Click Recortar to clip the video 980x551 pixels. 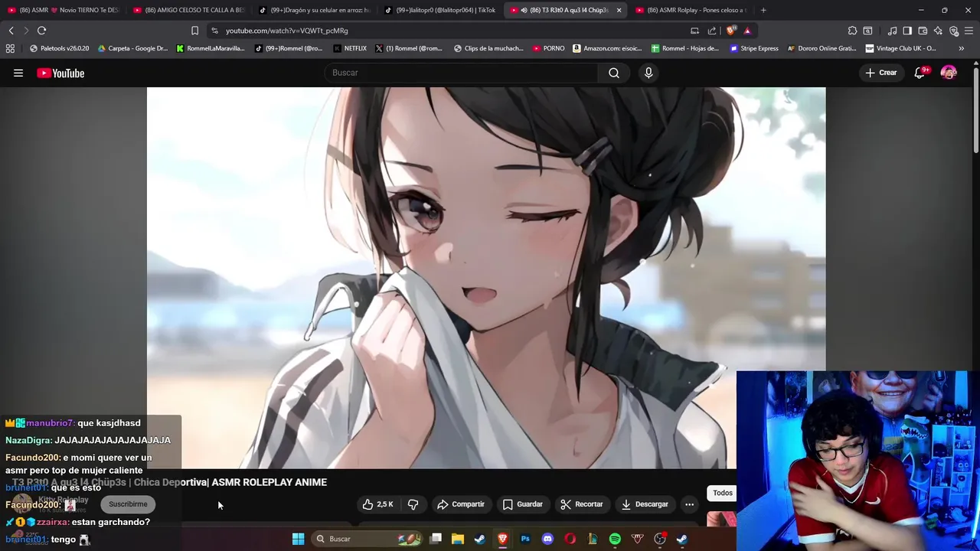pyautogui.click(x=581, y=504)
